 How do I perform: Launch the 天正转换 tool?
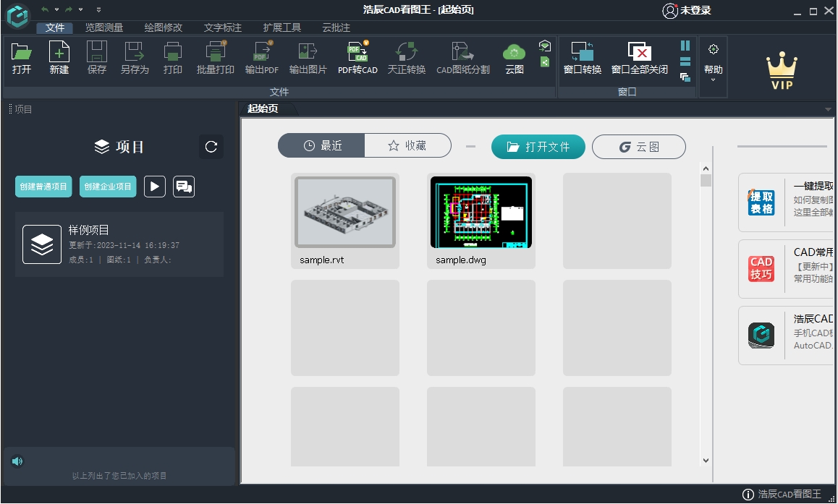406,58
